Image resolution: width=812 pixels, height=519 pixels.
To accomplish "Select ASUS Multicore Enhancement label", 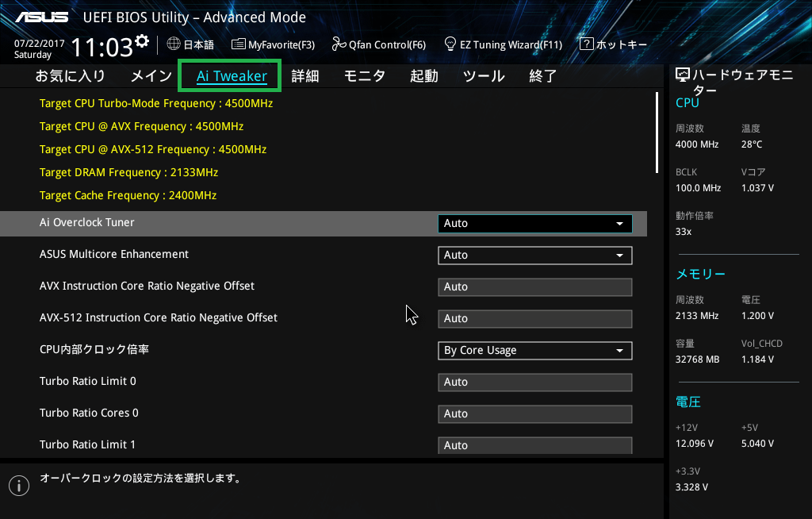I will tap(114, 254).
